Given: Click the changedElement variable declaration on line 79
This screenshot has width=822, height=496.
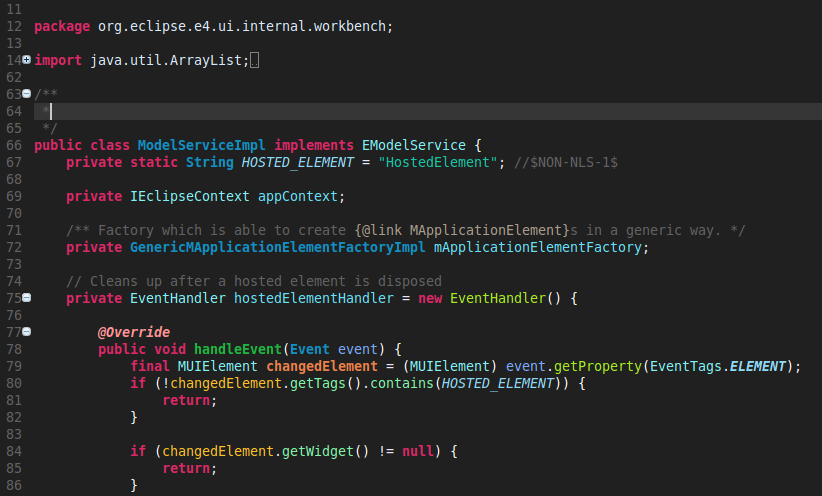Looking at the screenshot, I should click(322, 366).
